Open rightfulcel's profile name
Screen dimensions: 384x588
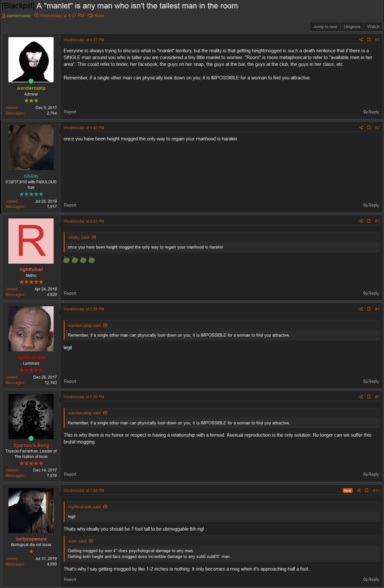click(31, 269)
